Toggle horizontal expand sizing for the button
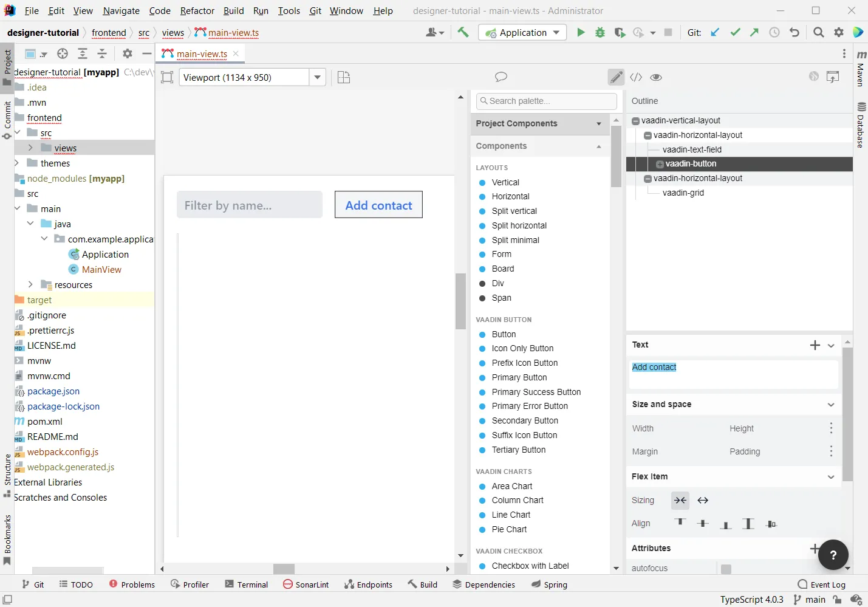Screen dimensions: 868x607 coord(704,500)
